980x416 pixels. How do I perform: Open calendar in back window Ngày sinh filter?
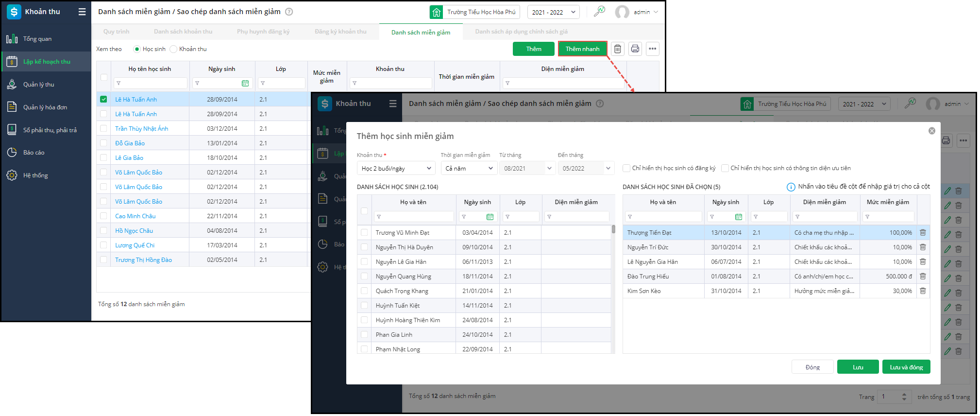tap(245, 83)
